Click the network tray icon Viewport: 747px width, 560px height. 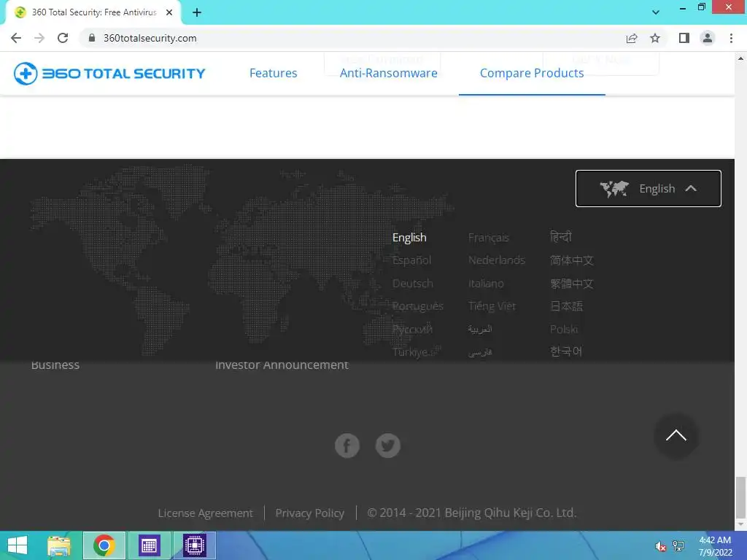coord(678,546)
